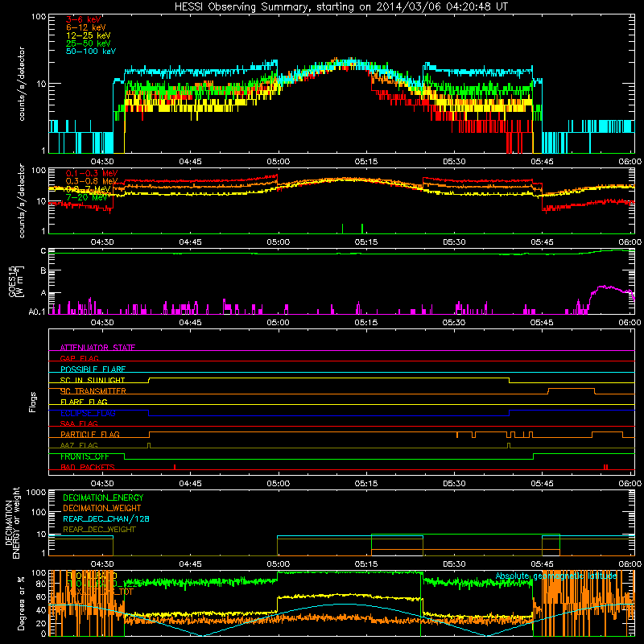Select the red 3-6 keV legend label

click(84, 19)
